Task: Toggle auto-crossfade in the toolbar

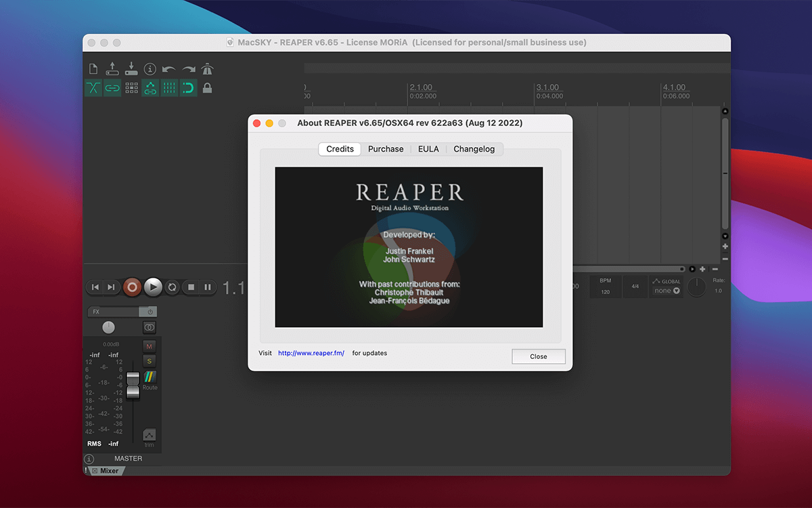Action: pyautogui.click(x=93, y=88)
